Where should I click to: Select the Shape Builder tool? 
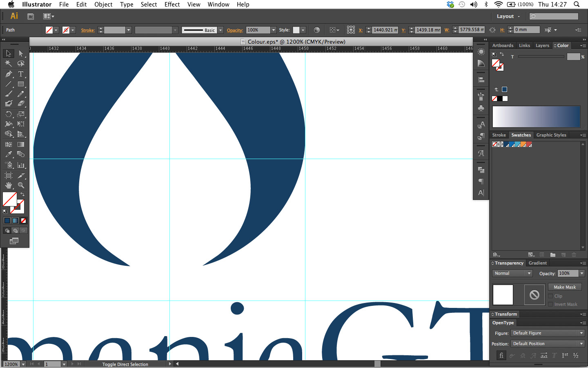(x=8, y=134)
